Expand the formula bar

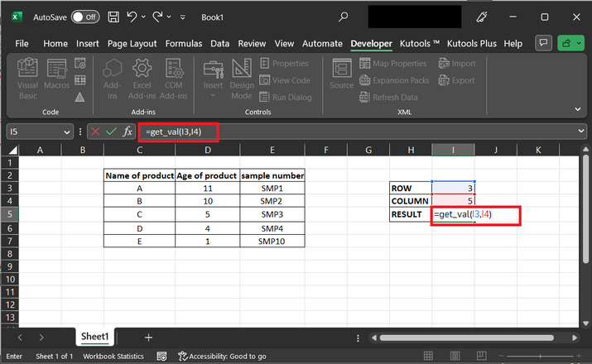point(581,132)
